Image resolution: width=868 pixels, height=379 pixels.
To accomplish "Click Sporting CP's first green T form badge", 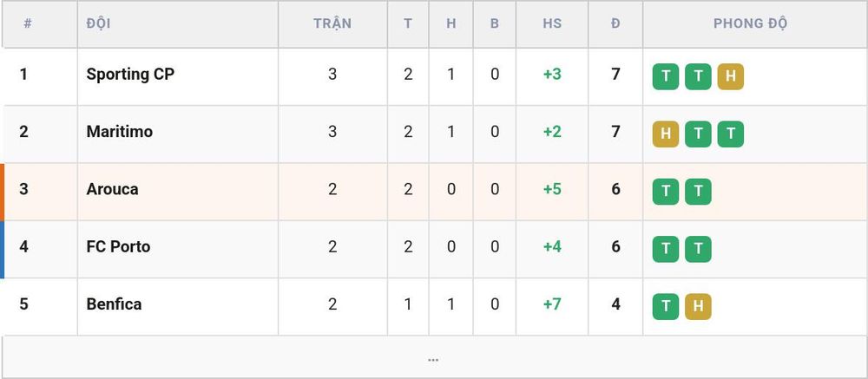I will tap(666, 76).
